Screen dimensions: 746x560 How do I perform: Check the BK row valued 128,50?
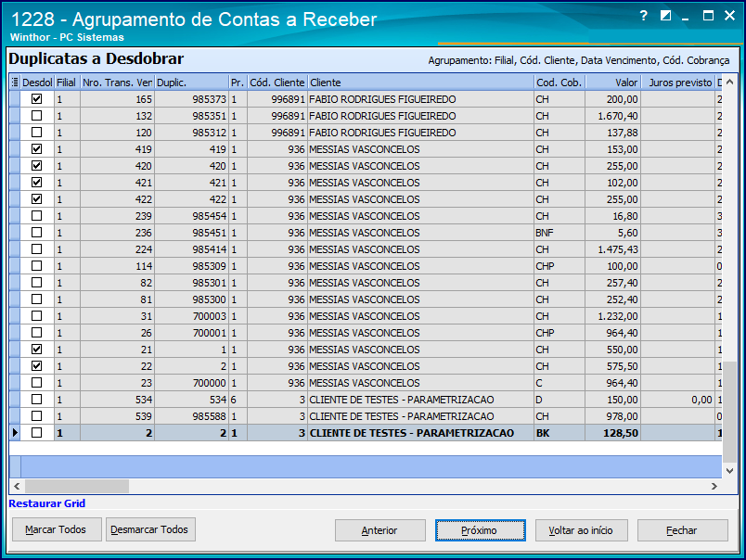coord(36,433)
